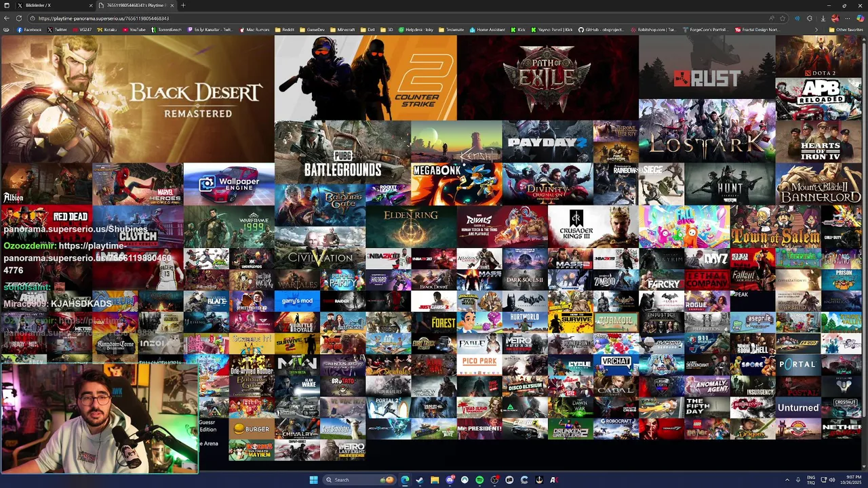Image resolution: width=868 pixels, height=488 pixels.
Task: Open the Town of Salem tile
Action: [x=775, y=226]
